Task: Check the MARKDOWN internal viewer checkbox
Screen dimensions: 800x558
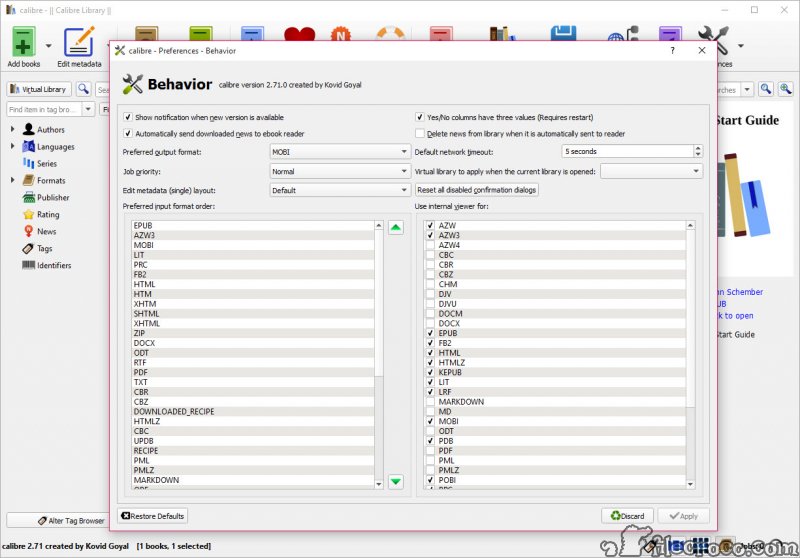Action: click(430, 401)
